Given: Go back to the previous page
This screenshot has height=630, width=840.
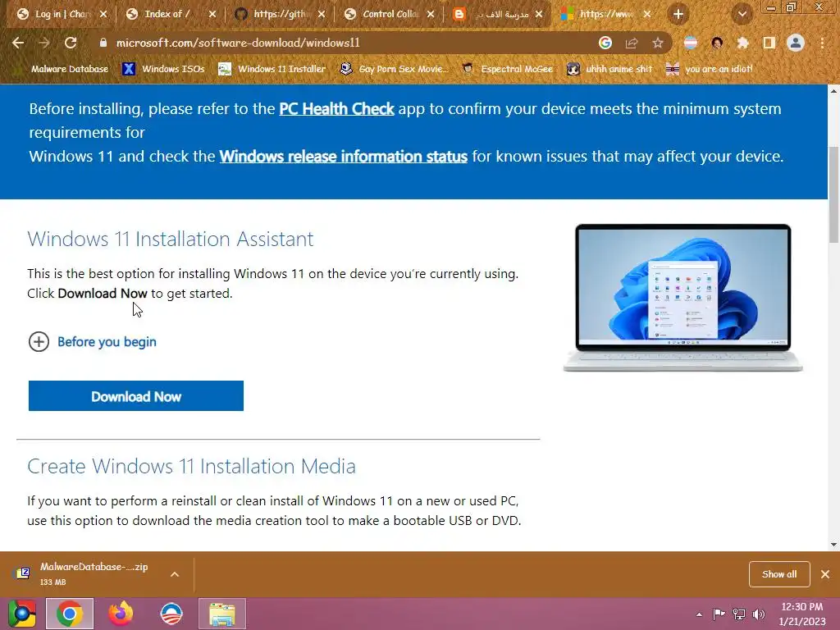Looking at the screenshot, I should click(x=18, y=43).
